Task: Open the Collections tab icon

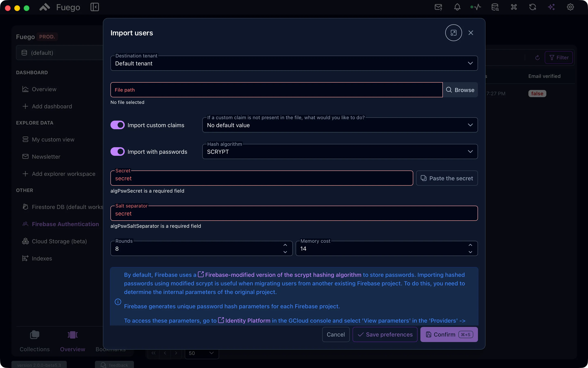Action: coord(35,335)
